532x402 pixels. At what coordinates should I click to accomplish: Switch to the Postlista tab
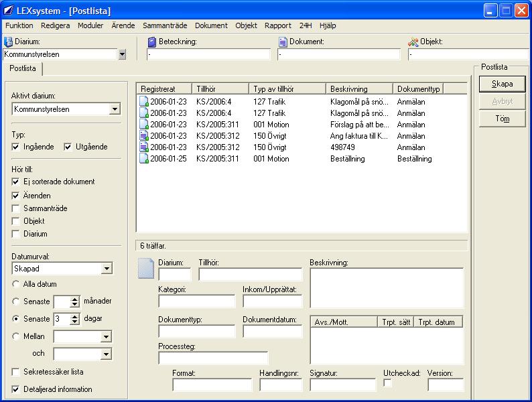(22, 68)
